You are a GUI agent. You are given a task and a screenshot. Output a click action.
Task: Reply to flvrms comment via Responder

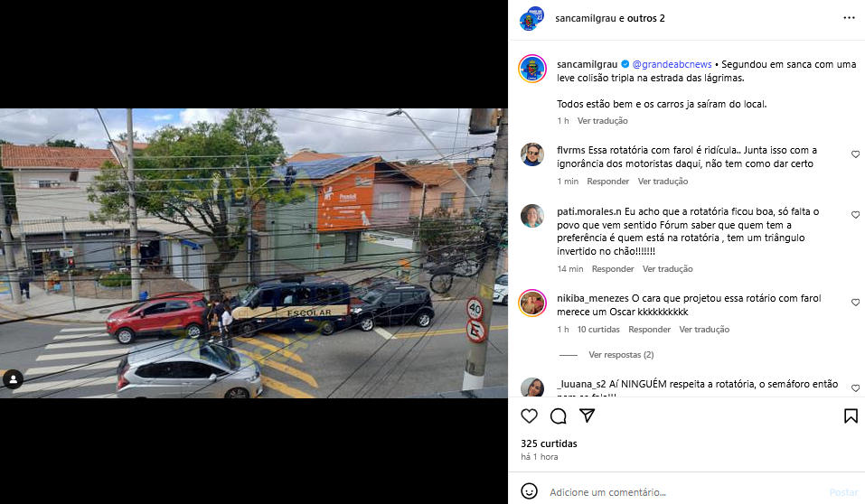(608, 182)
